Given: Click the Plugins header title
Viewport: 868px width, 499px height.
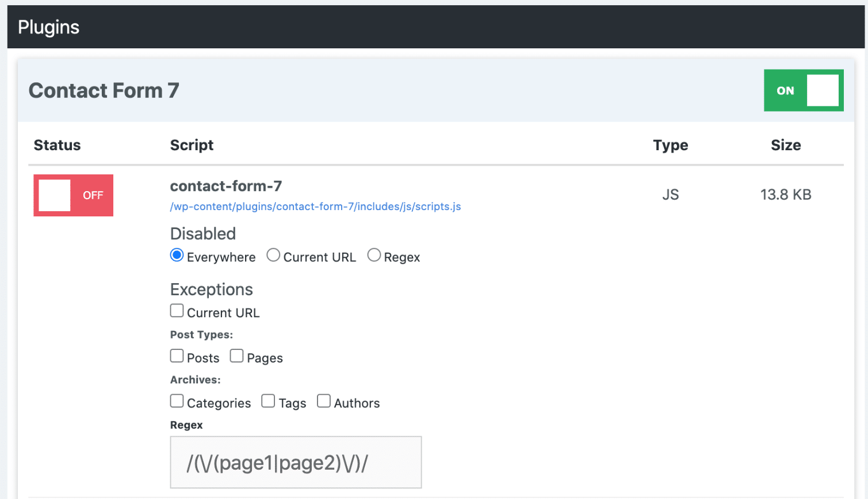Looking at the screenshot, I should [49, 27].
